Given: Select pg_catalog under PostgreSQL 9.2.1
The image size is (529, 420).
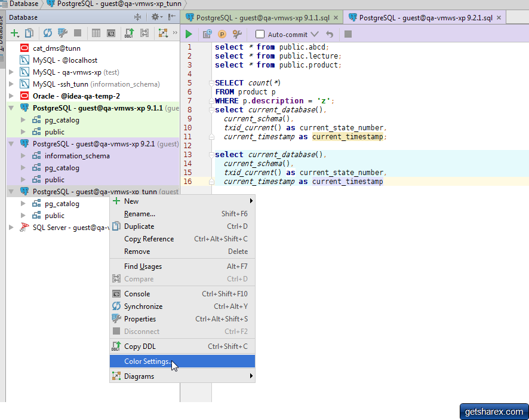Looking at the screenshot, I should click(x=62, y=168).
